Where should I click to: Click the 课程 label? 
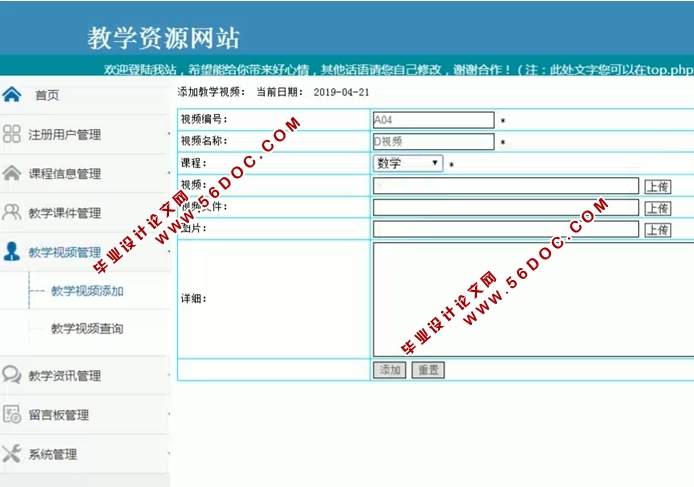tap(194, 163)
